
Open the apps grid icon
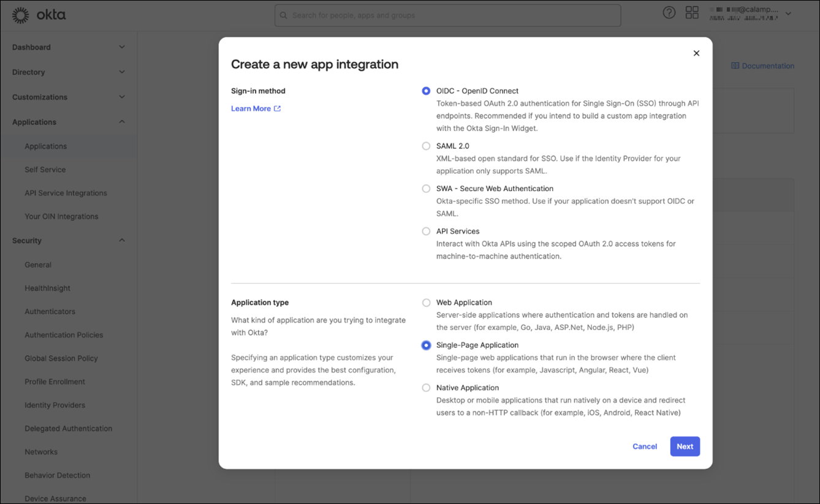[692, 13]
